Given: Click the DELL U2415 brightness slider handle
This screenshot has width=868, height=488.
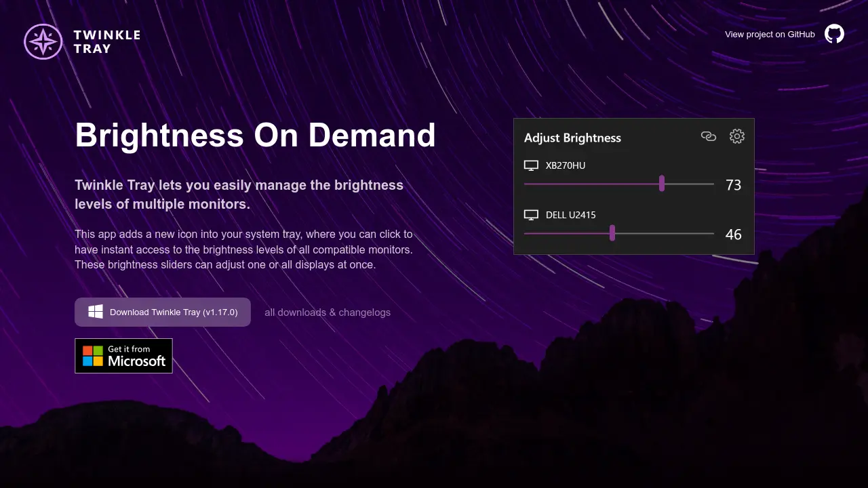Looking at the screenshot, I should coord(612,233).
